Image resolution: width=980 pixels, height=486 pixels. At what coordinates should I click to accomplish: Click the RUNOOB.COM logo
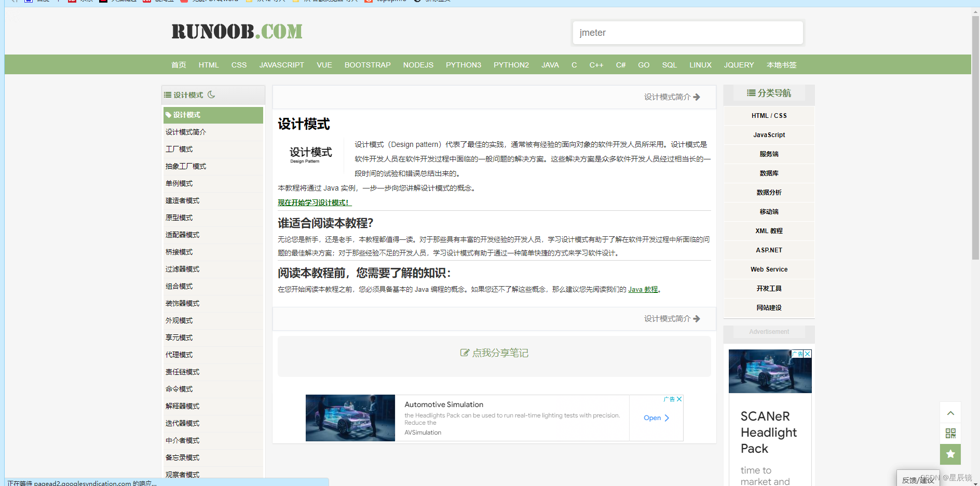[x=236, y=31]
